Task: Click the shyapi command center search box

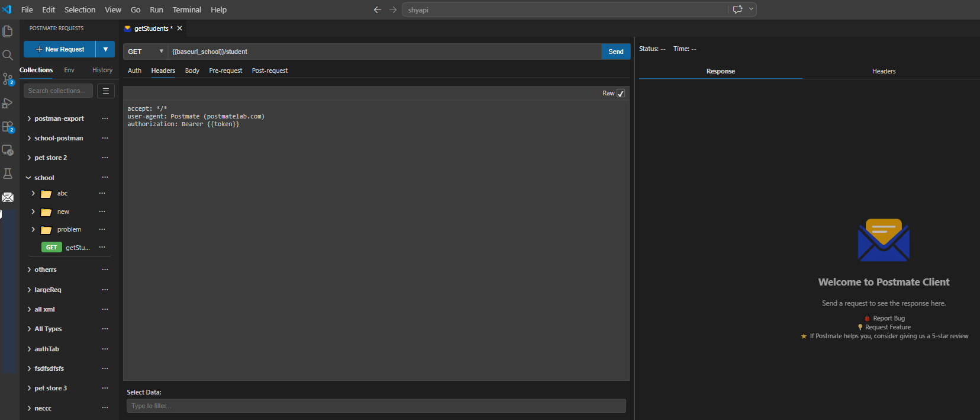Action: pos(565,9)
